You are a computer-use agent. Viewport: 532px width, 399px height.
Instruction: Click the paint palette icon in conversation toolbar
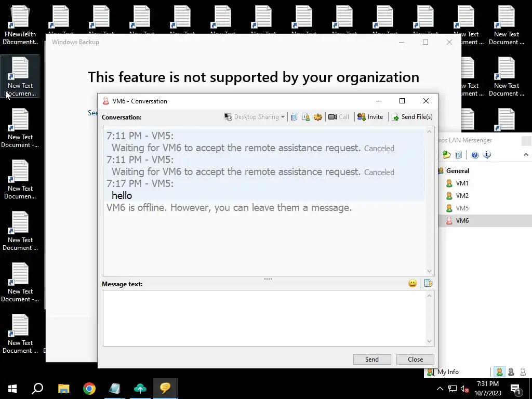317,117
